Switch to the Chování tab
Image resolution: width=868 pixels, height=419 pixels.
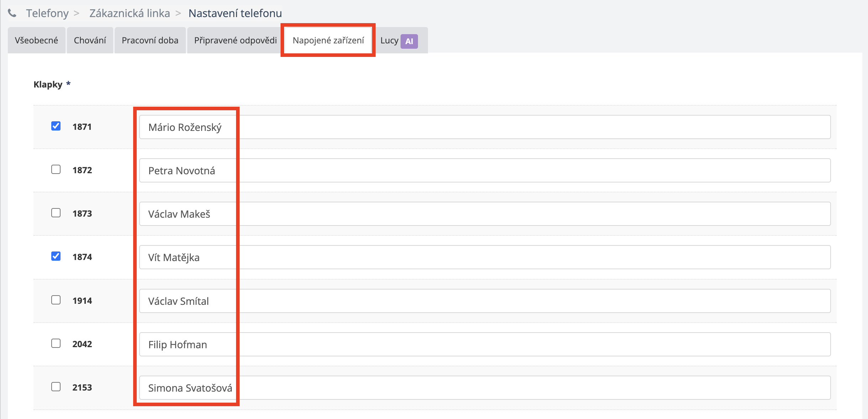90,41
